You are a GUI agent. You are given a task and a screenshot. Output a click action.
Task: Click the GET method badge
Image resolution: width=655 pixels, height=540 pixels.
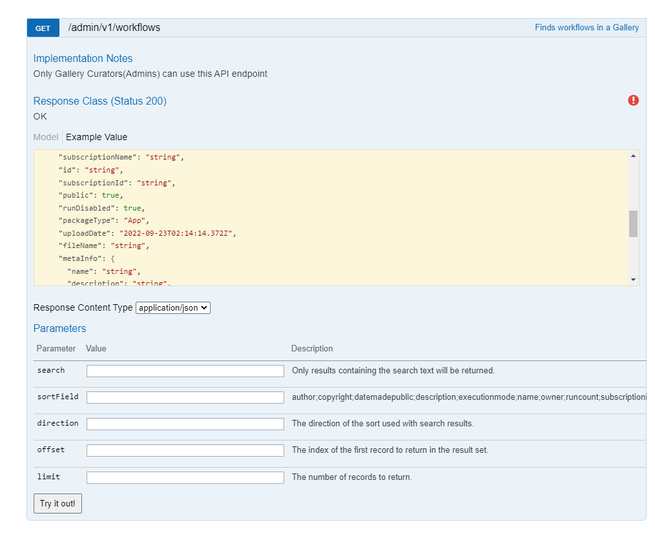tap(43, 28)
